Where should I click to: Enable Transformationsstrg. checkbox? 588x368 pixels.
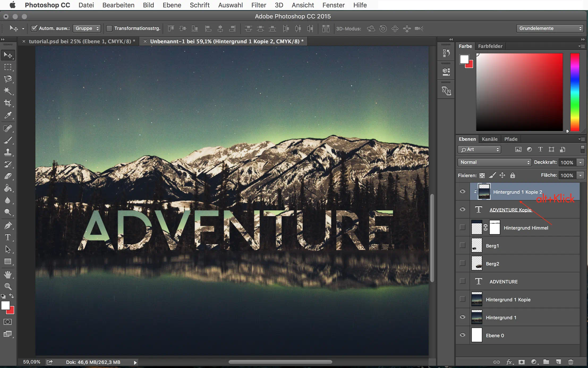(109, 28)
